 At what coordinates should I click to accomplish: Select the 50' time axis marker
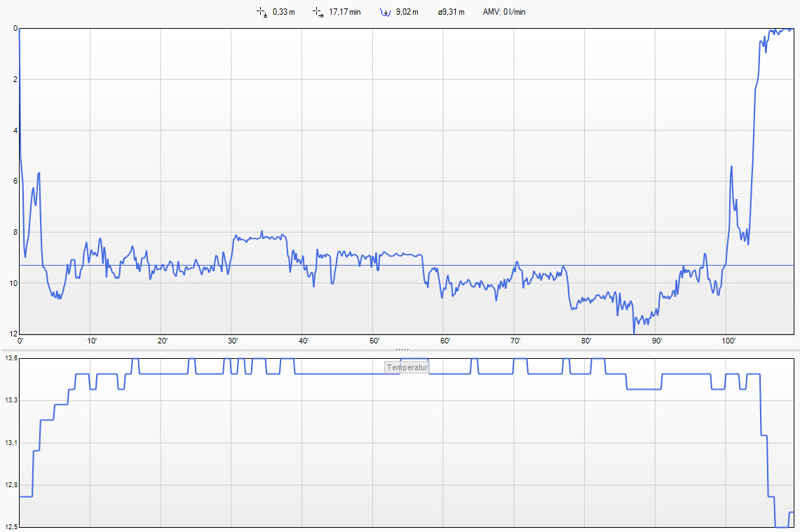tap(374, 341)
